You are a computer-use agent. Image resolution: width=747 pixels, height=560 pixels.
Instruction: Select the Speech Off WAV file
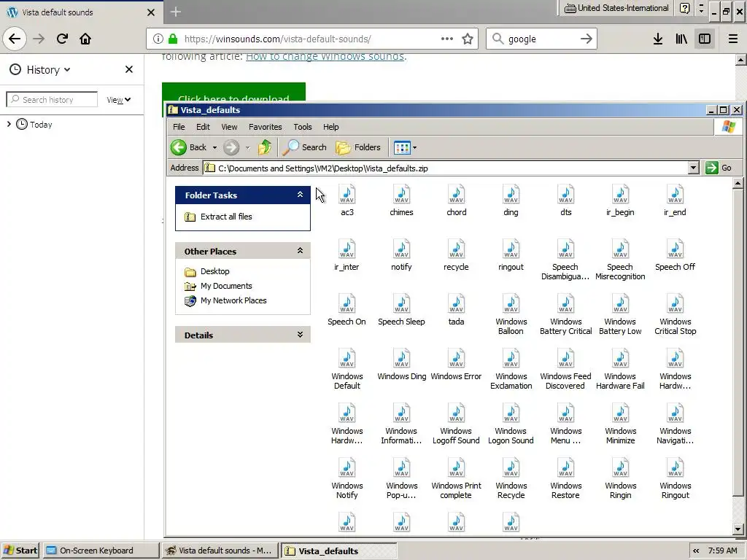[675, 254]
